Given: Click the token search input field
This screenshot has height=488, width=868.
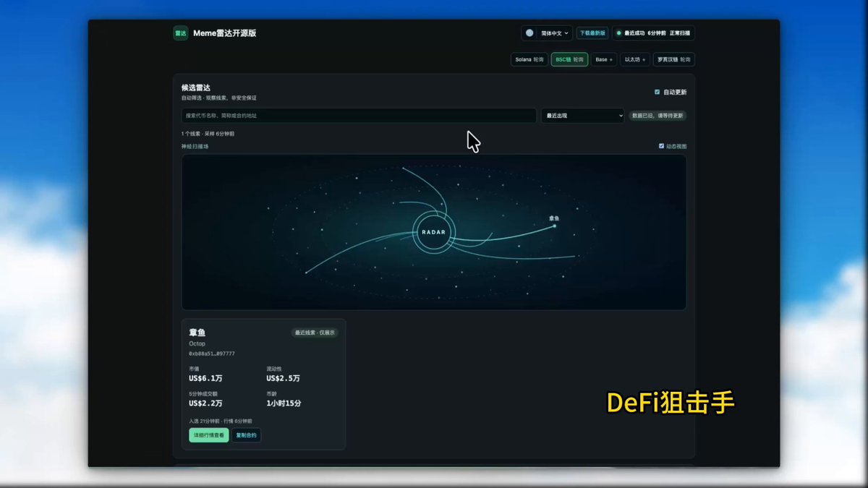Looking at the screenshot, I should click(359, 116).
